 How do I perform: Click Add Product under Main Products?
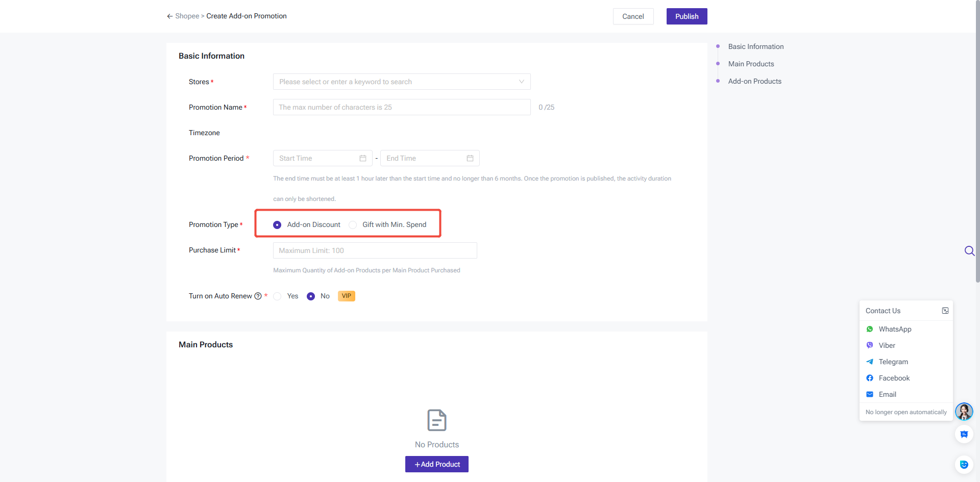tap(436, 464)
